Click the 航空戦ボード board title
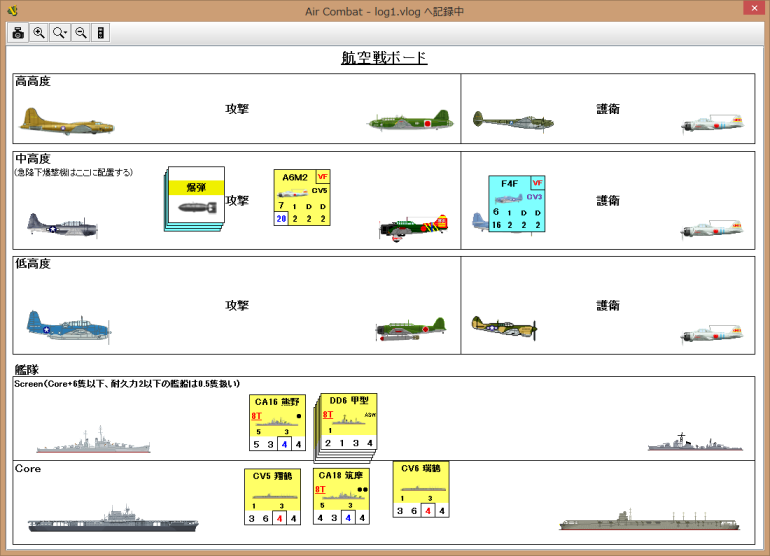The height and width of the screenshot is (556, 770). click(384, 58)
